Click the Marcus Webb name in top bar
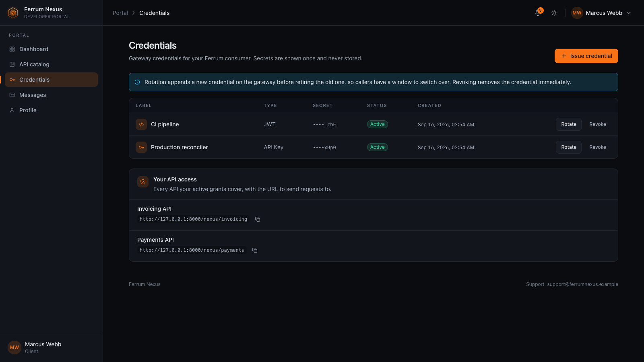 click(x=604, y=13)
